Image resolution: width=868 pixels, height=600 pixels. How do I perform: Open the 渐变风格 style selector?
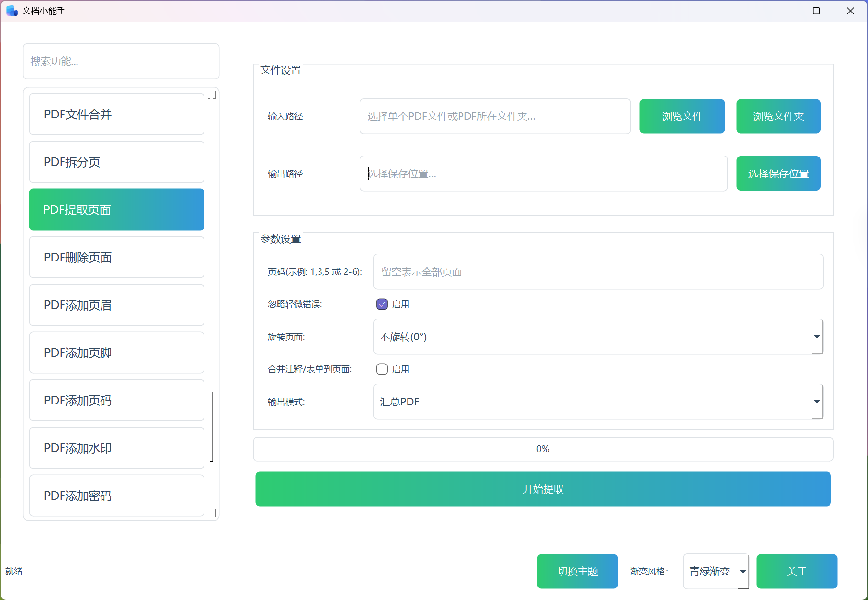715,571
